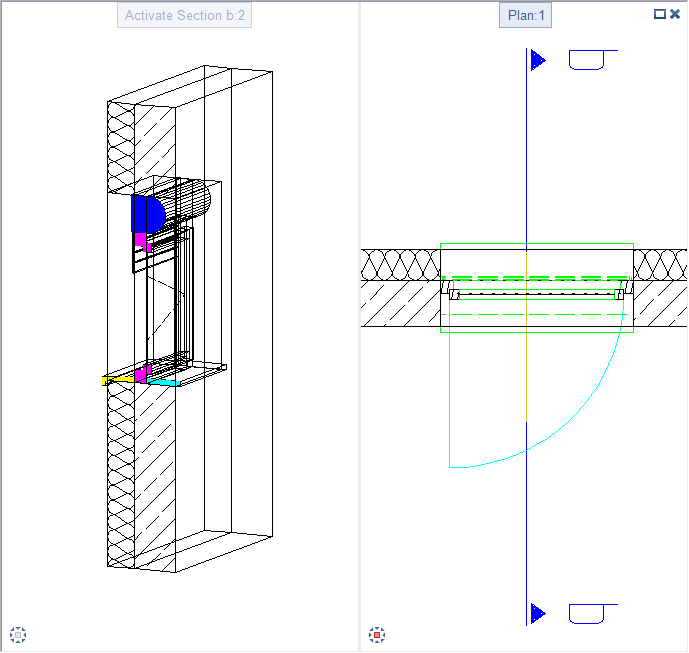Close the Plan:1 viewport

point(675,14)
